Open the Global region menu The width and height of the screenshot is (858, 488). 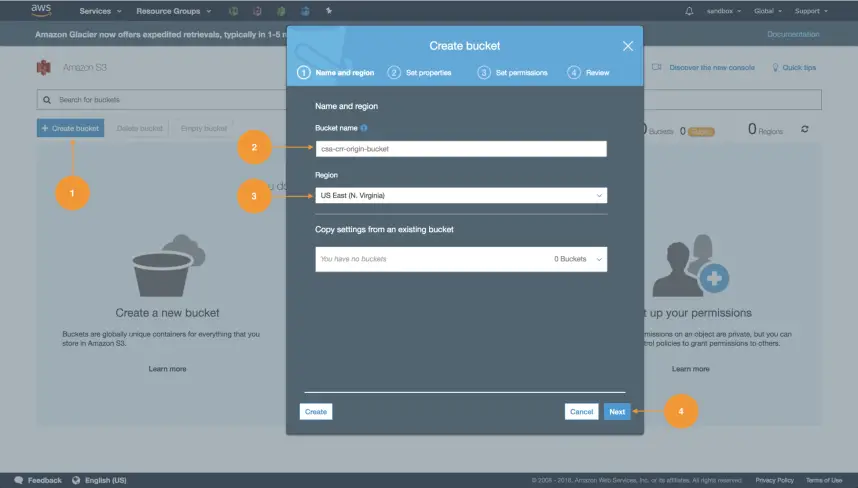pyautogui.click(x=768, y=11)
